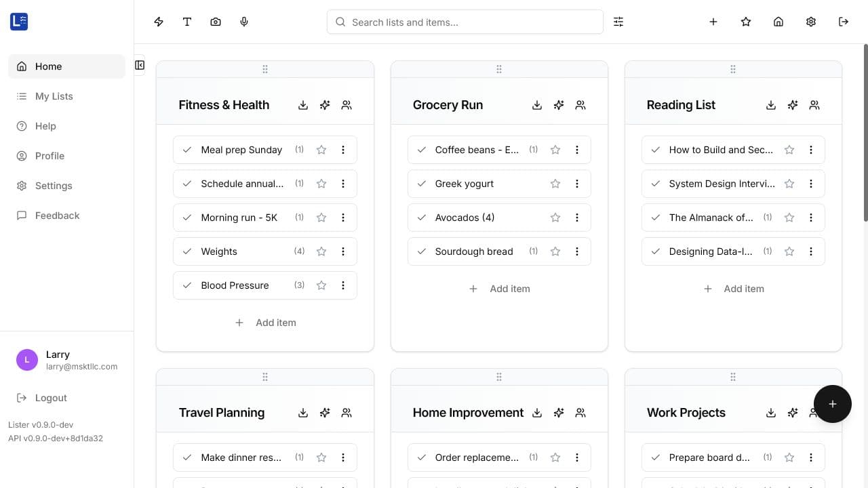The height and width of the screenshot is (488, 868).
Task: Share the Grocery Run list with people
Action: tap(580, 105)
